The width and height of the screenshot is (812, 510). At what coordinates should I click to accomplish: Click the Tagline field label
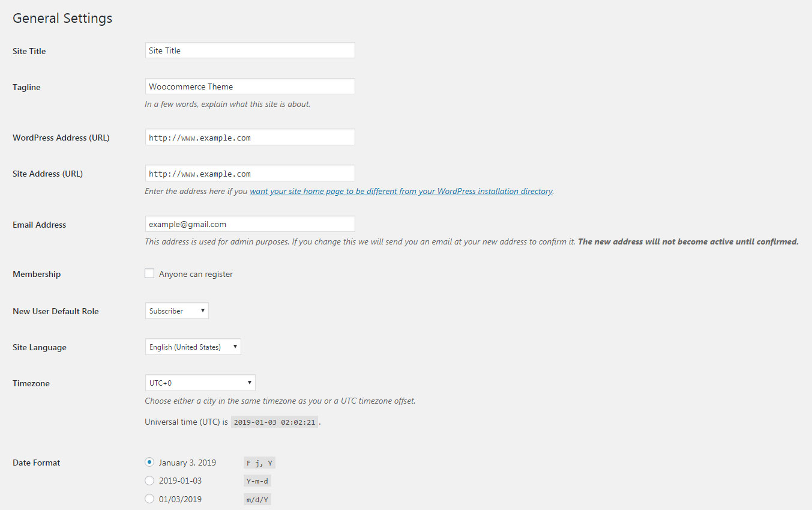pyautogui.click(x=26, y=87)
